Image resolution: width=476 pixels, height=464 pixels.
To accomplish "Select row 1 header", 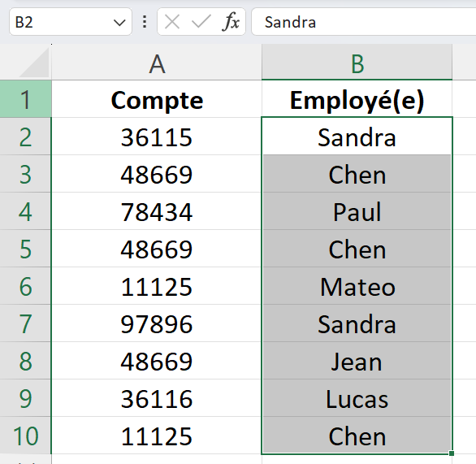I will [x=25, y=99].
